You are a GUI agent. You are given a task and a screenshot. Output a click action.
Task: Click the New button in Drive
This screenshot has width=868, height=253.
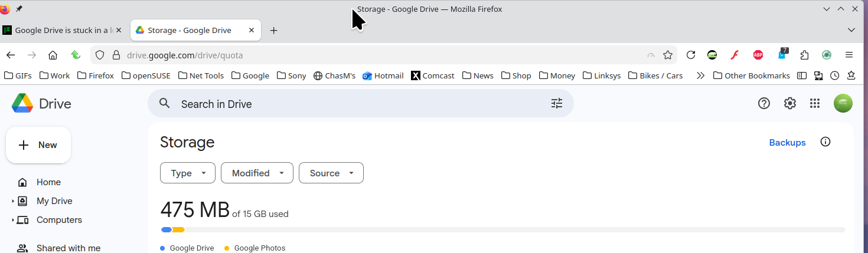point(38,145)
